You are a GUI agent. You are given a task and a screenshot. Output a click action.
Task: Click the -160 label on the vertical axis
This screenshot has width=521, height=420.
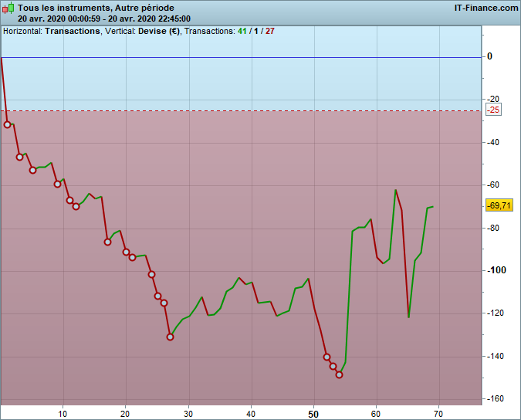click(x=496, y=398)
